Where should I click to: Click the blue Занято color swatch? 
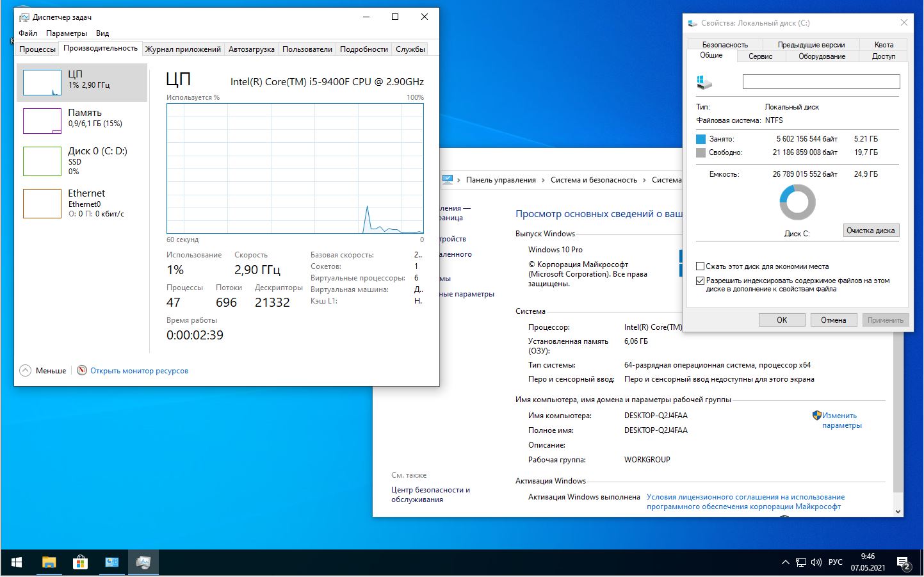701,139
